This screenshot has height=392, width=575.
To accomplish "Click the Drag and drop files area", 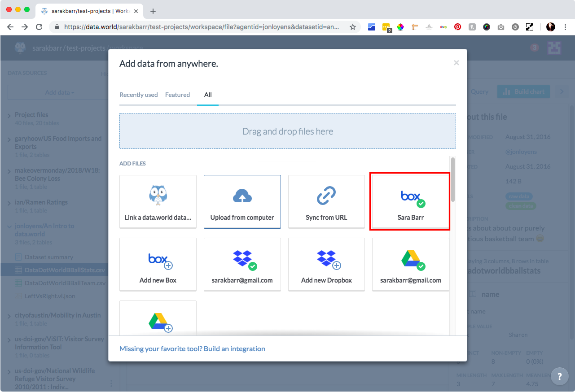I will (288, 131).
